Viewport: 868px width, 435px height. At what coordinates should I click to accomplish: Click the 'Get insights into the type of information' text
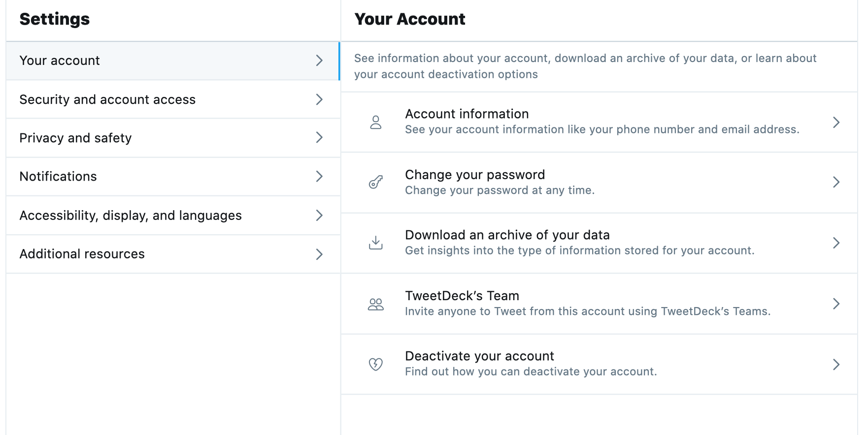(x=579, y=250)
